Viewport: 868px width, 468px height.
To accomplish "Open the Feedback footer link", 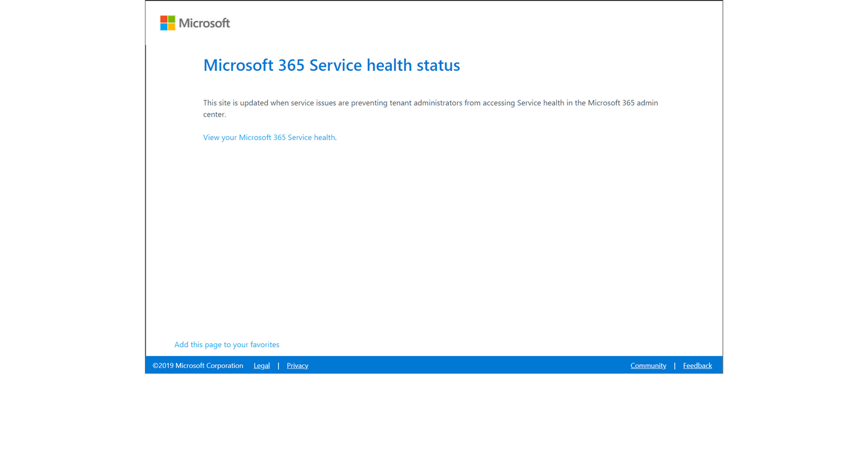I will coord(697,365).
